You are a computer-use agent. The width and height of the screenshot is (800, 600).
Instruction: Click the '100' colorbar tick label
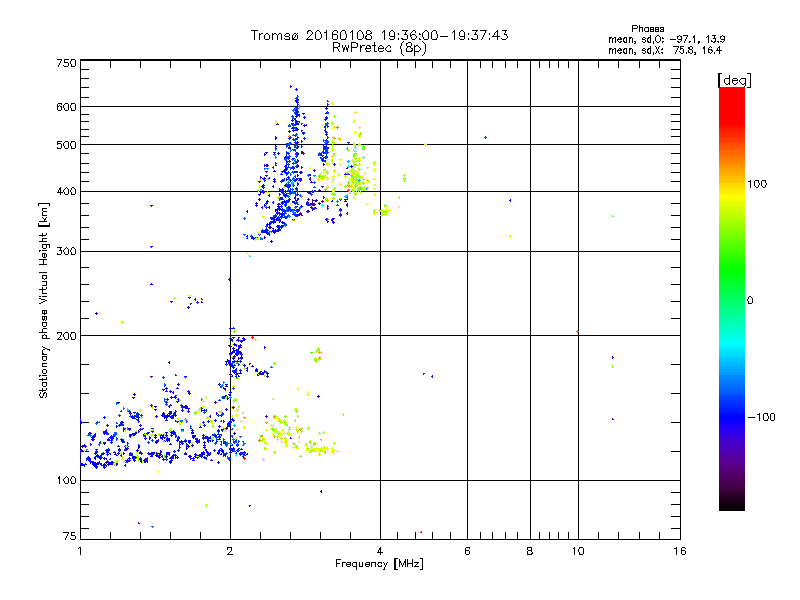point(757,184)
